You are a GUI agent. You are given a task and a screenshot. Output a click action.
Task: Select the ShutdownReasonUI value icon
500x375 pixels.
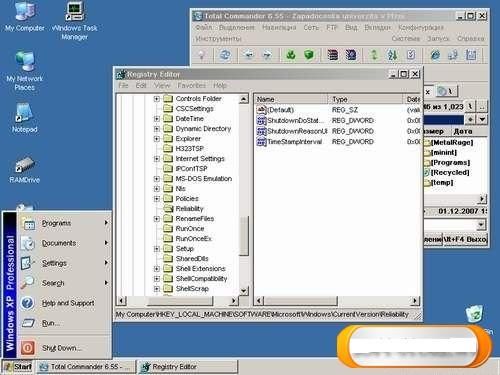click(261, 131)
